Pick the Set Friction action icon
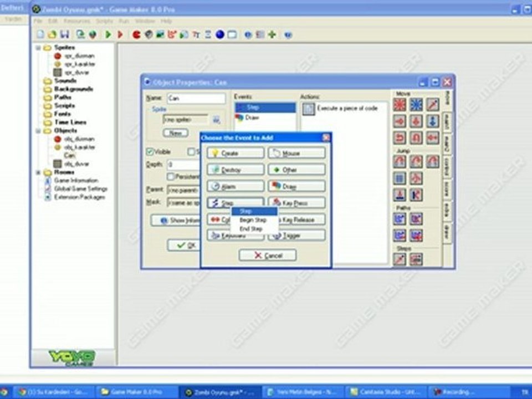This screenshot has height=399, width=532. point(433,138)
